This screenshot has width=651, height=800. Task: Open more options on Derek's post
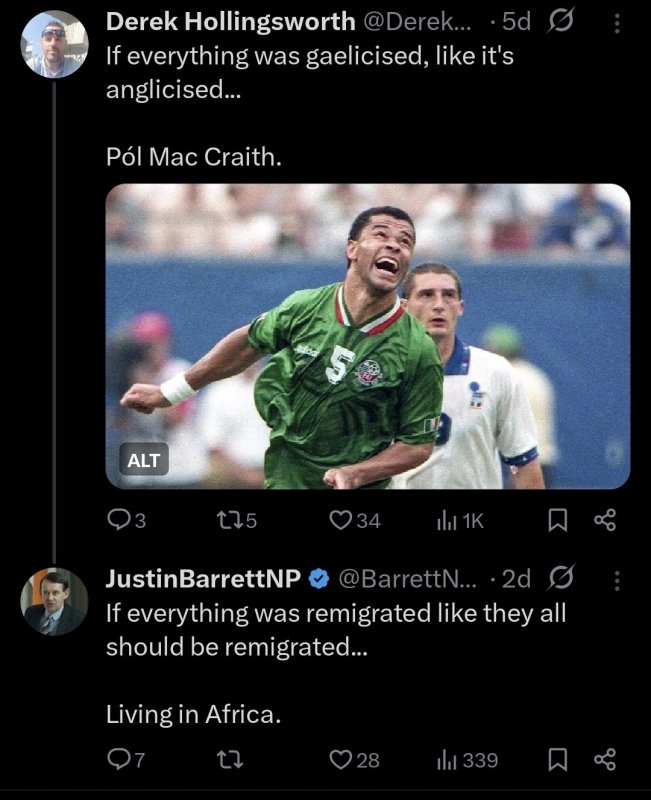coord(616,22)
